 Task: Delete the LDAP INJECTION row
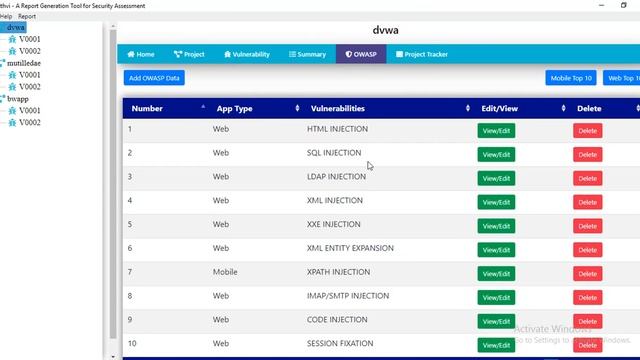pos(588,178)
